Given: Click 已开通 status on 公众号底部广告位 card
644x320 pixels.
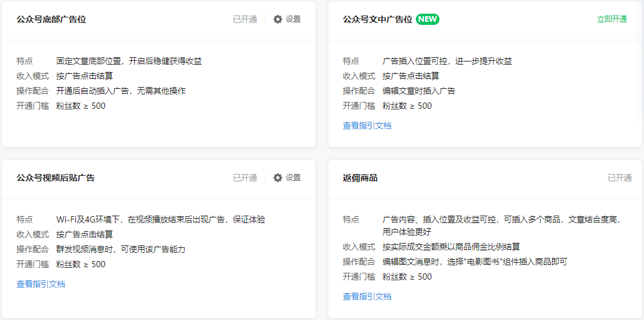Looking at the screenshot, I should tap(245, 19).
